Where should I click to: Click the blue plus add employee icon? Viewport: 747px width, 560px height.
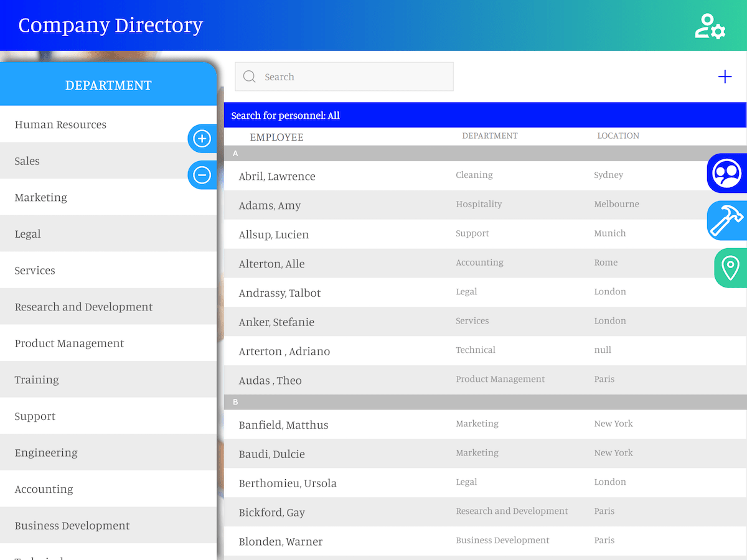pyautogui.click(x=725, y=77)
